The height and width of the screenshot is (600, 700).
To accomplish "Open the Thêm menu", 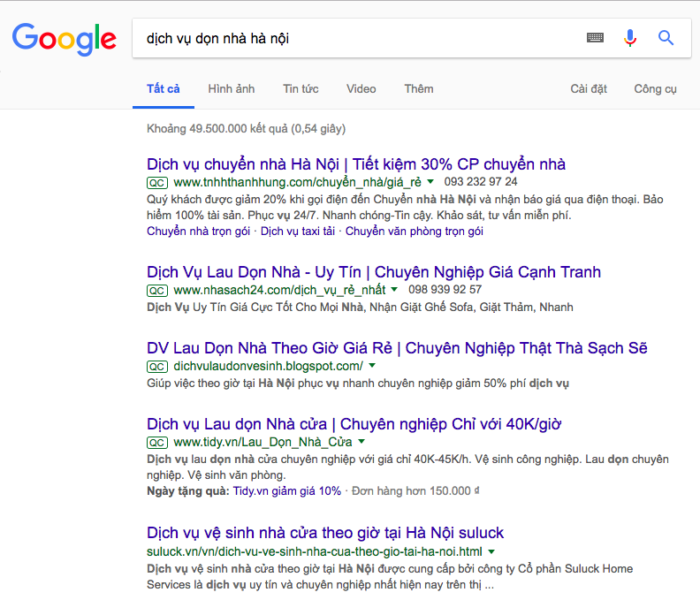I will (419, 89).
